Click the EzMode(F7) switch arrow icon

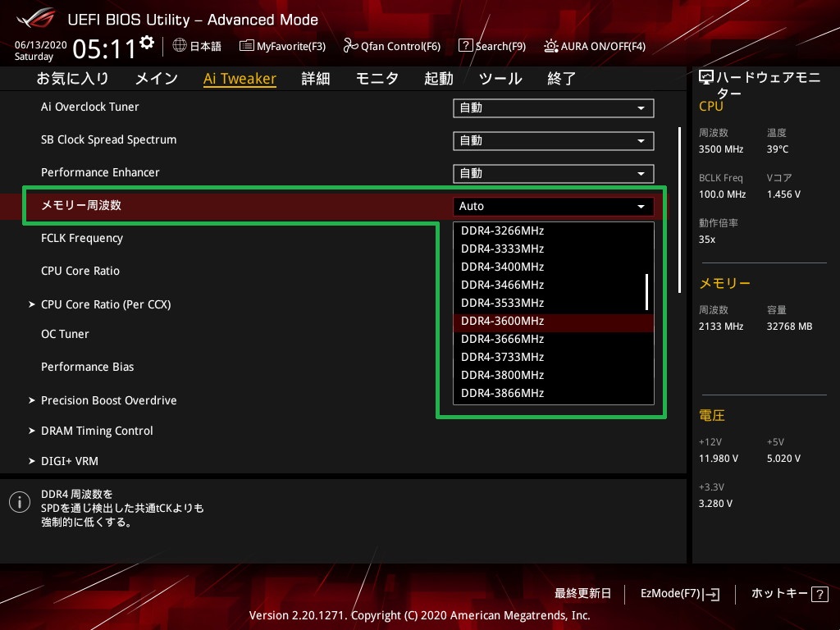pos(713,594)
